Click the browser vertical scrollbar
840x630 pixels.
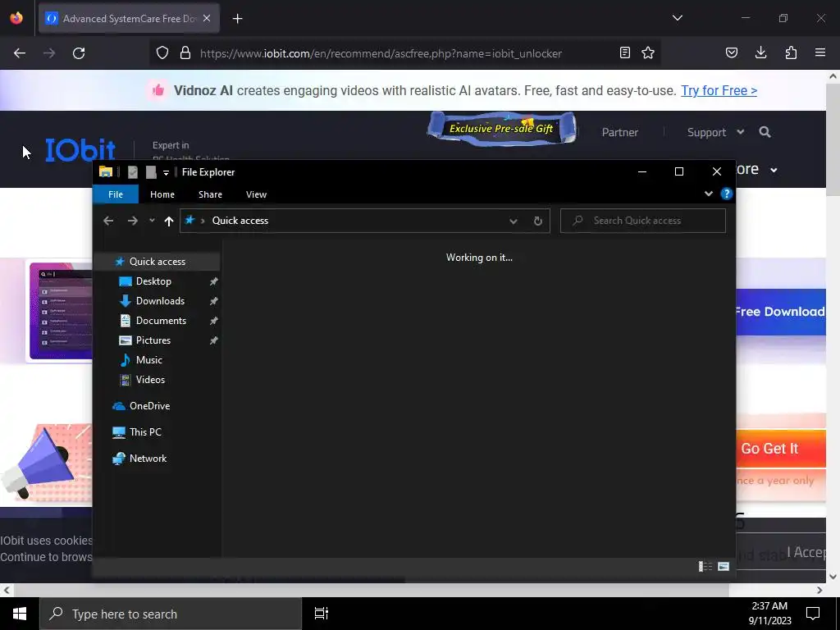[833, 139]
